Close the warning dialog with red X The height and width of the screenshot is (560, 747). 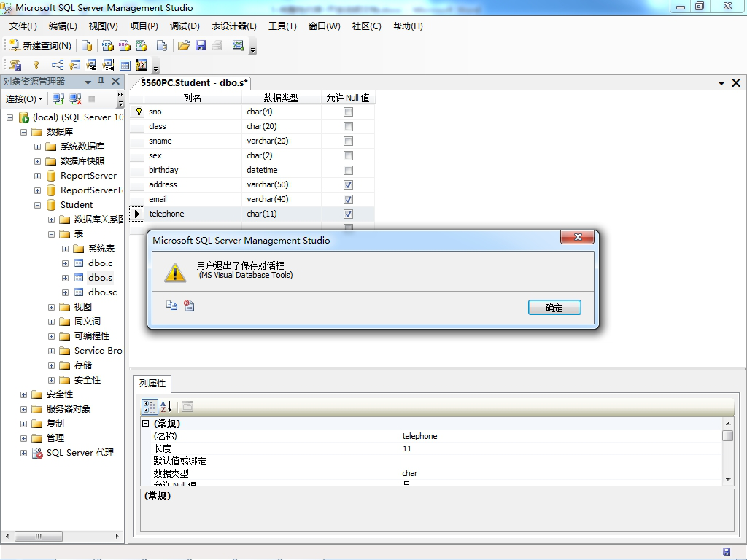[x=578, y=237]
